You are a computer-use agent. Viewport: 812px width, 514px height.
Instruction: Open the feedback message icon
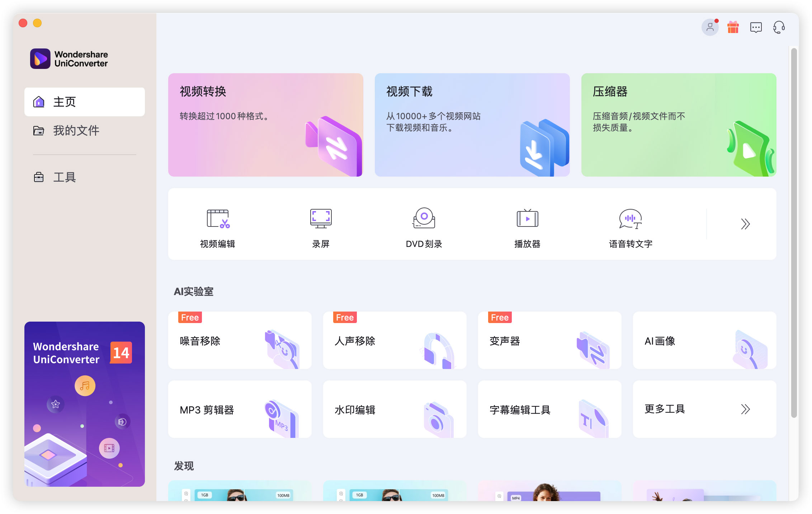click(756, 27)
